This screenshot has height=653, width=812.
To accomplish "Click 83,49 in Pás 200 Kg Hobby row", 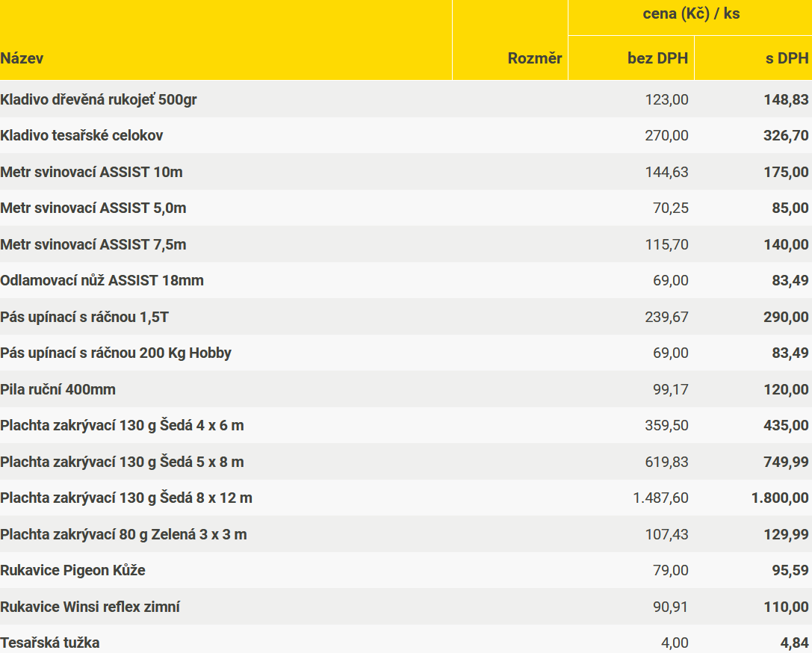I will point(790,353).
